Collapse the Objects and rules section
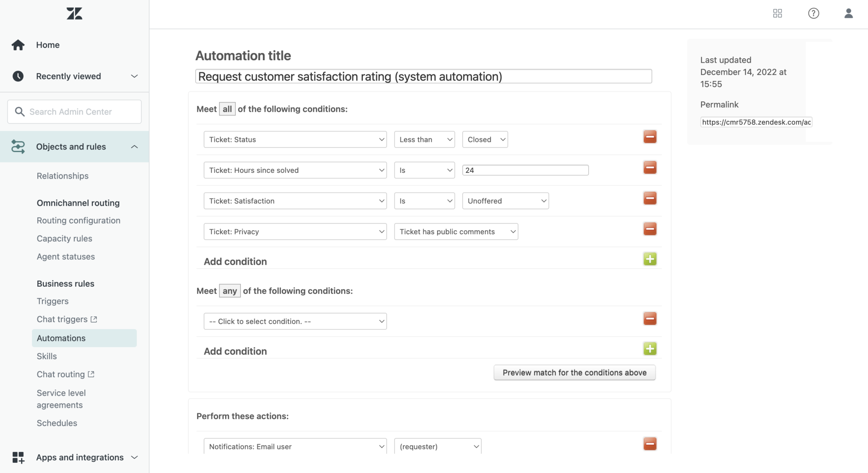This screenshot has width=868, height=473. 134,147
